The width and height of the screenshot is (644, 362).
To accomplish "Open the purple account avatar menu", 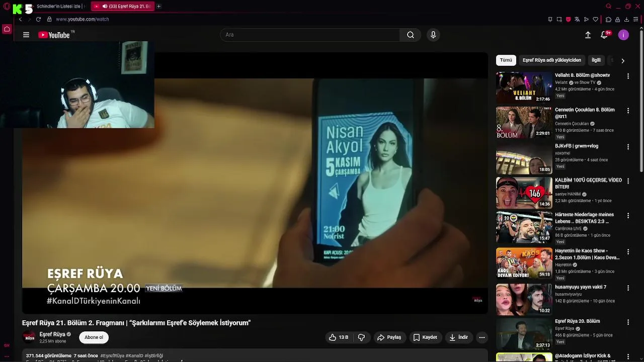I will (x=623, y=35).
